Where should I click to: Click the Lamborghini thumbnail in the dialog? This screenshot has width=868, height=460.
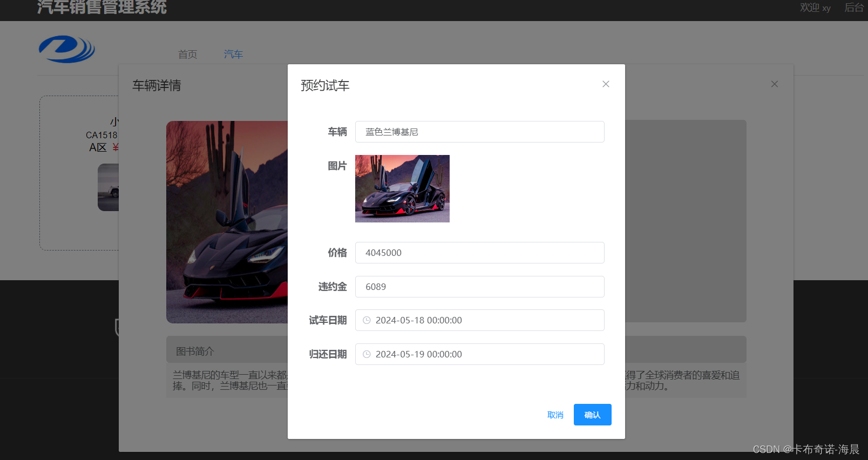(x=402, y=188)
